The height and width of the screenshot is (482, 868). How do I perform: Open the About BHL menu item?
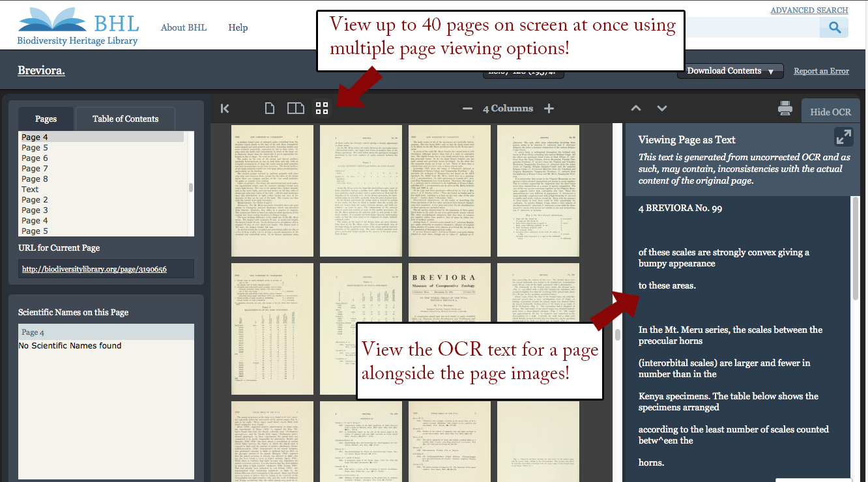tap(184, 27)
